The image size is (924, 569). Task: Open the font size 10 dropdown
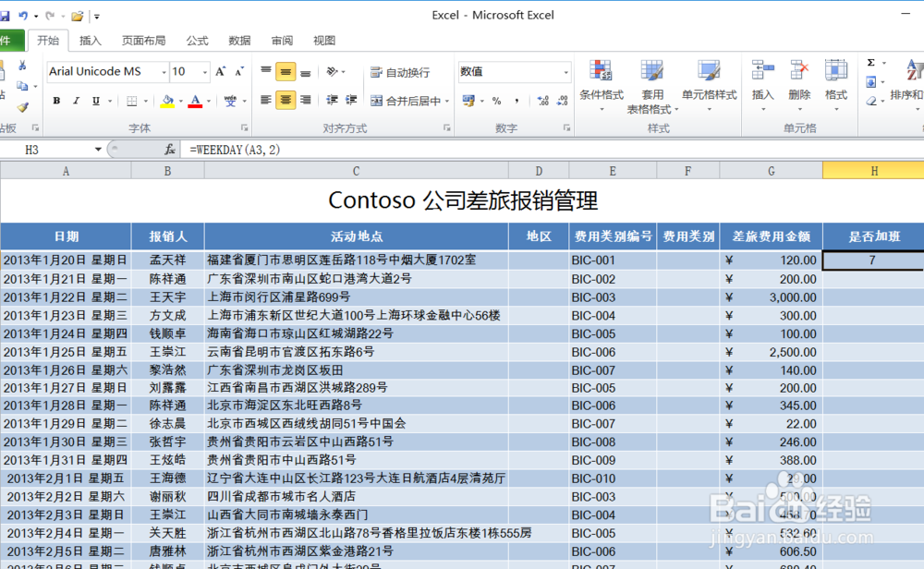(204, 72)
